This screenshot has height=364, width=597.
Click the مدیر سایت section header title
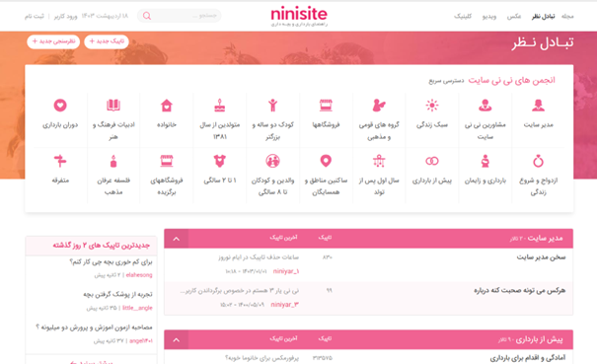coord(545,239)
